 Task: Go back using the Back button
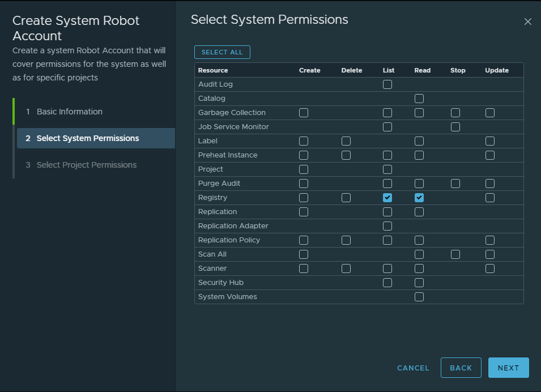(x=461, y=368)
